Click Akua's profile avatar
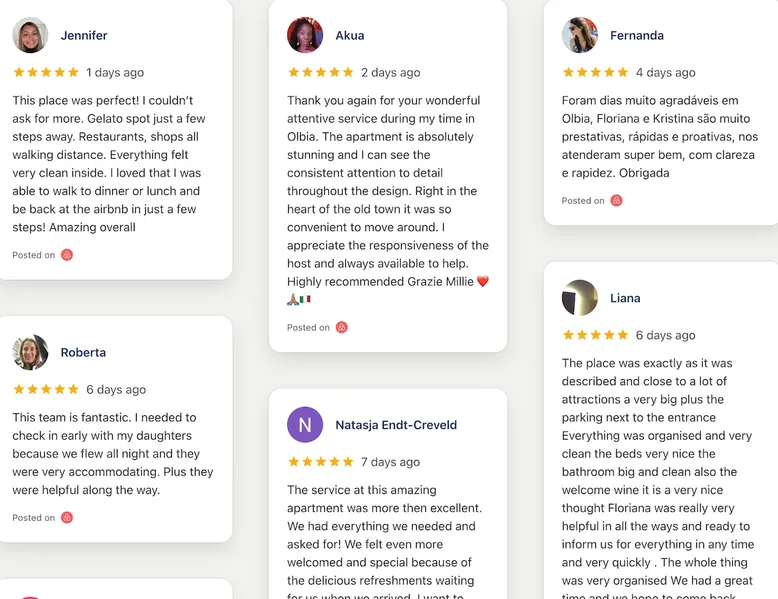Image resolution: width=778 pixels, height=599 pixels. (x=305, y=35)
